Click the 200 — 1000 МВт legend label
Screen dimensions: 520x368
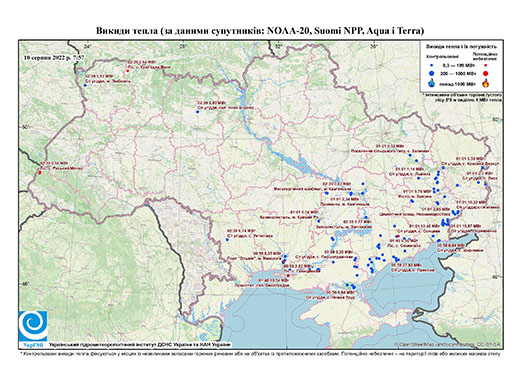(x=457, y=74)
